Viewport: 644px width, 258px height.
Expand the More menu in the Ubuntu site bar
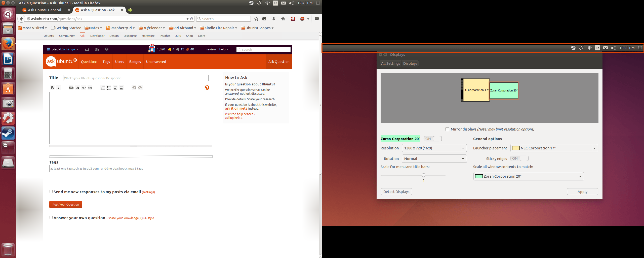click(x=203, y=36)
